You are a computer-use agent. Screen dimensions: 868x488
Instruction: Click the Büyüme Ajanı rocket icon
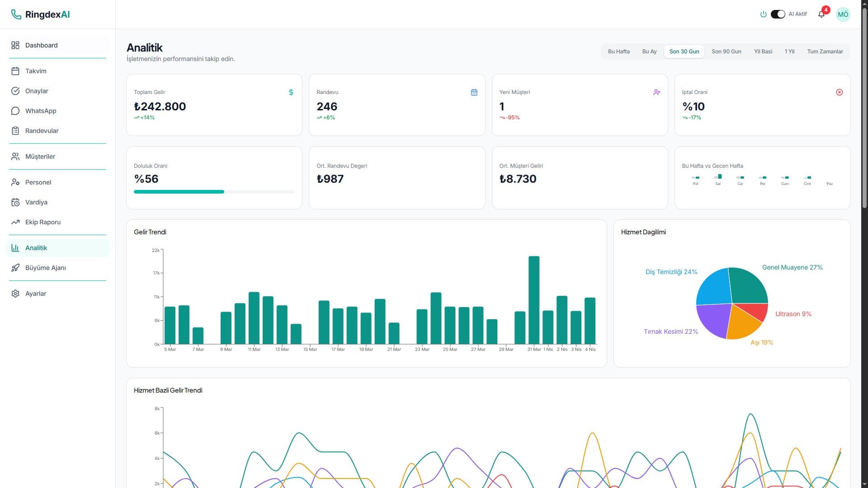point(15,268)
